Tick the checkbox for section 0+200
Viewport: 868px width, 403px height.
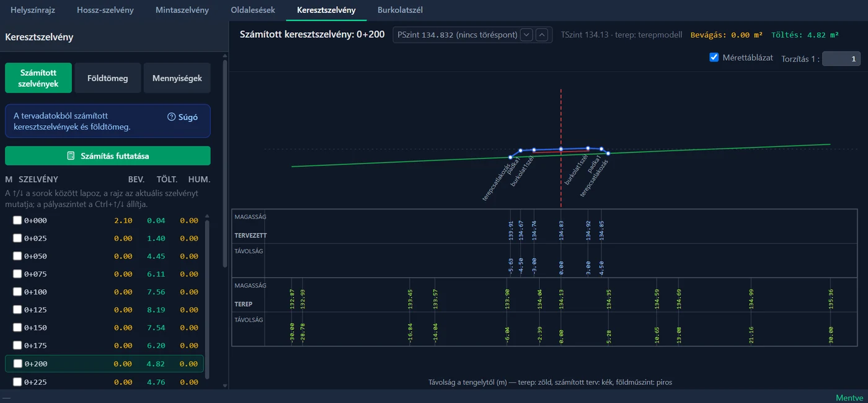click(x=17, y=364)
